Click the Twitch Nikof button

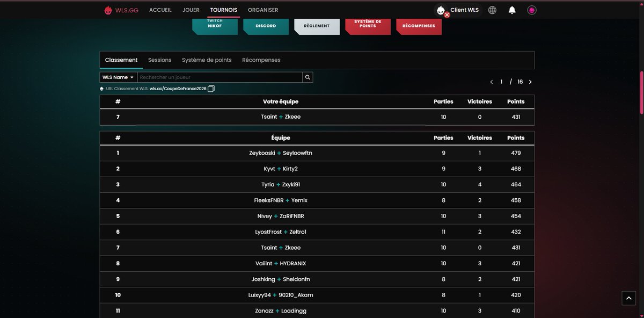215,26
